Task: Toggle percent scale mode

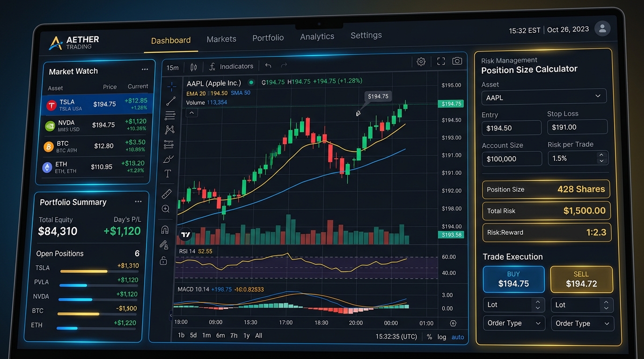Action: pos(430,337)
